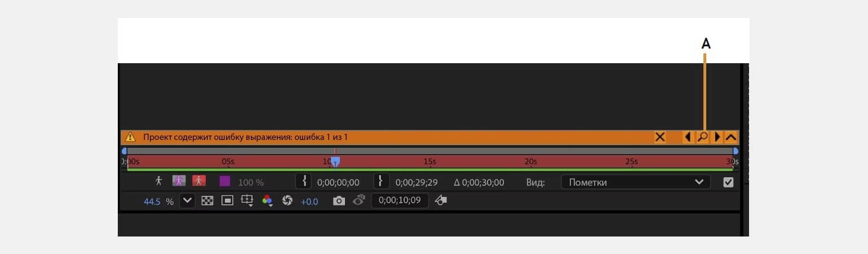
Task: Click the 20s mark on time ruler
Action: [530, 162]
